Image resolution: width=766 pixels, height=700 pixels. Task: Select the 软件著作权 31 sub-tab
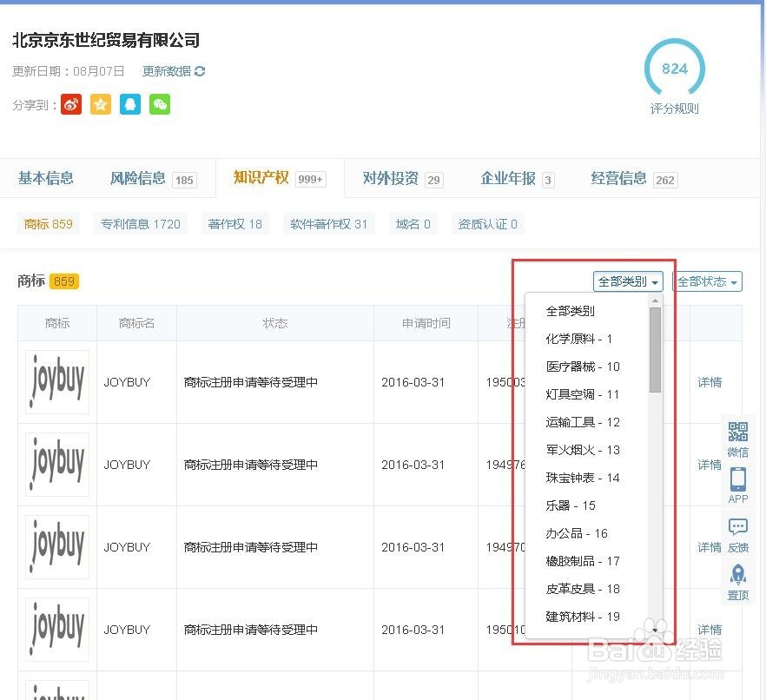coord(329,224)
